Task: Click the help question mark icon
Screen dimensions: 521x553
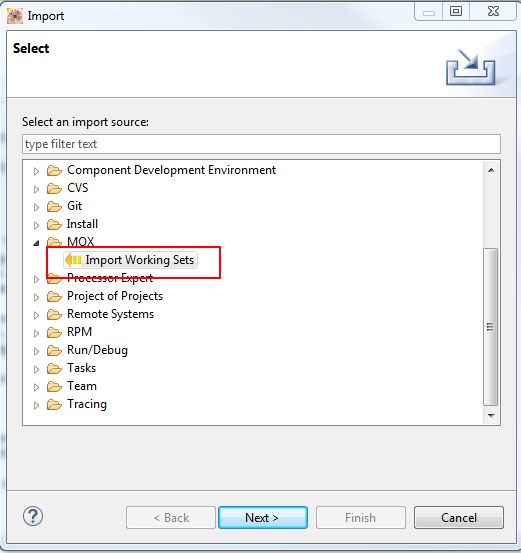Action: point(33,516)
